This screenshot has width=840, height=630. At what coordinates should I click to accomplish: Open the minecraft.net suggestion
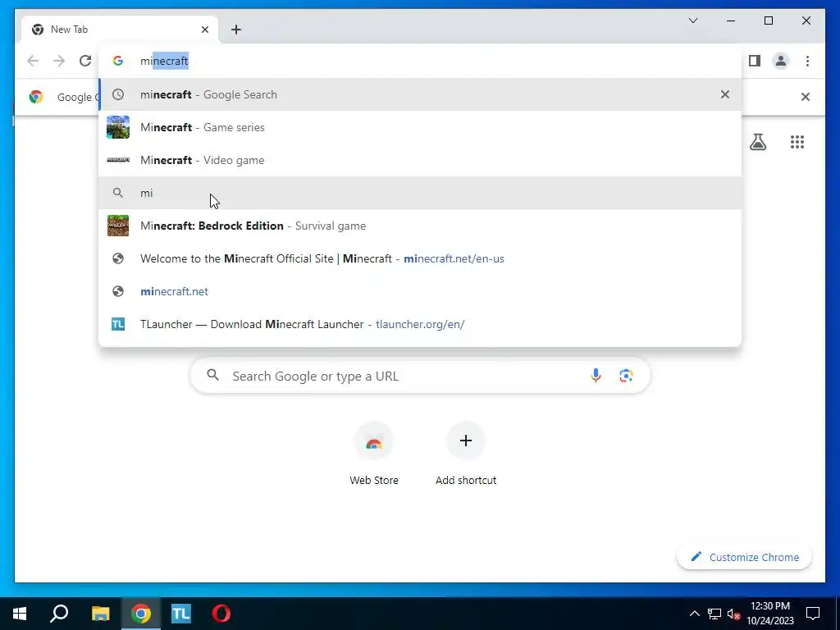(420, 291)
